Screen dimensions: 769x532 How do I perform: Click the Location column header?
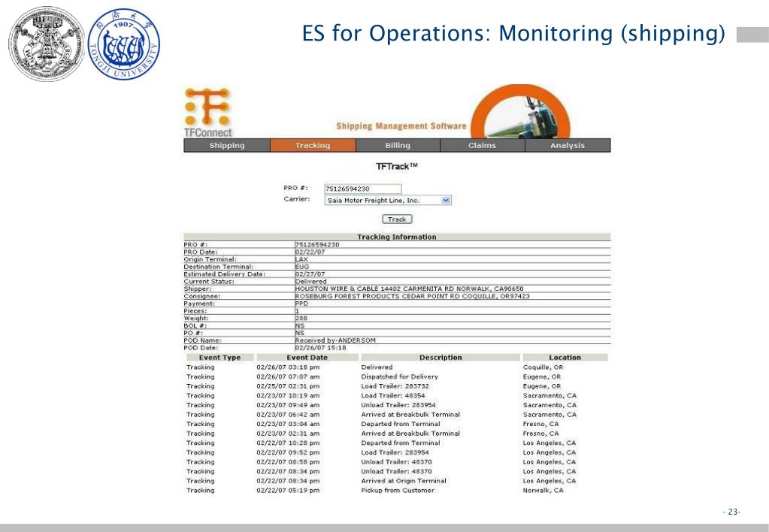click(565, 358)
